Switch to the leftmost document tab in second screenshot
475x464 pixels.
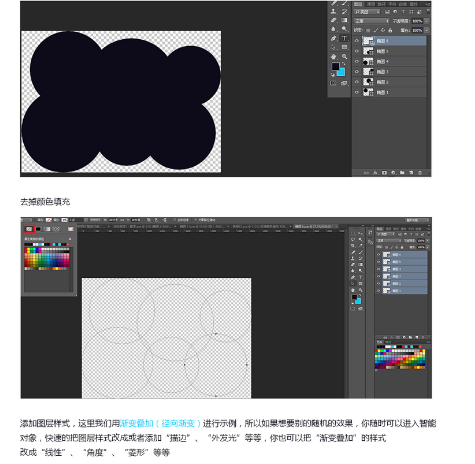(94, 227)
